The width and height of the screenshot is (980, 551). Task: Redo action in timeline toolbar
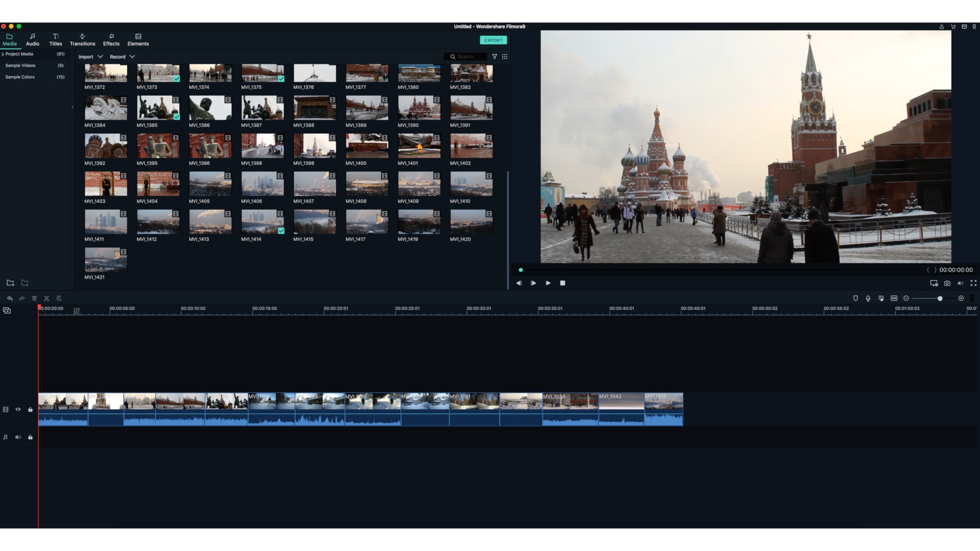pyautogui.click(x=22, y=298)
